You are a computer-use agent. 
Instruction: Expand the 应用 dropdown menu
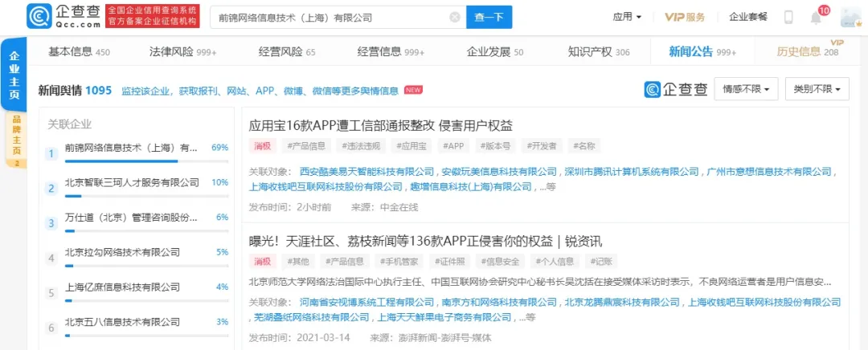tap(627, 17)
